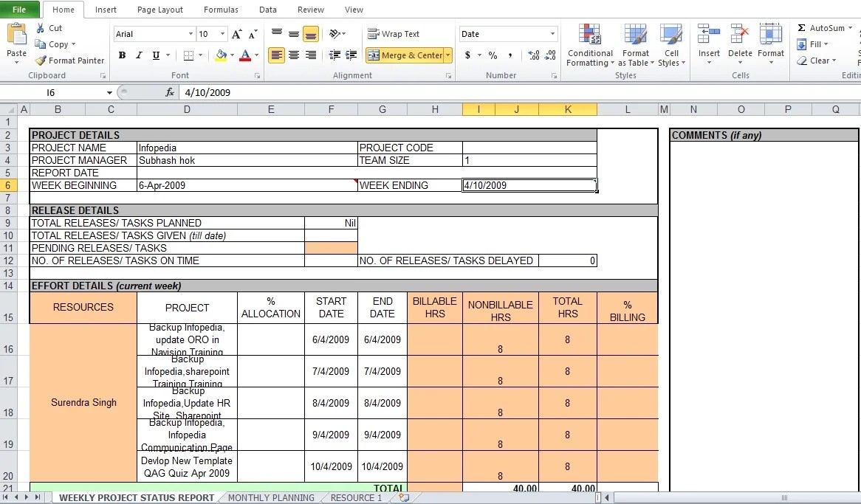Screen dimensions: 861x504
Task: Toggle underline formatting
Action: pos(156,55)
